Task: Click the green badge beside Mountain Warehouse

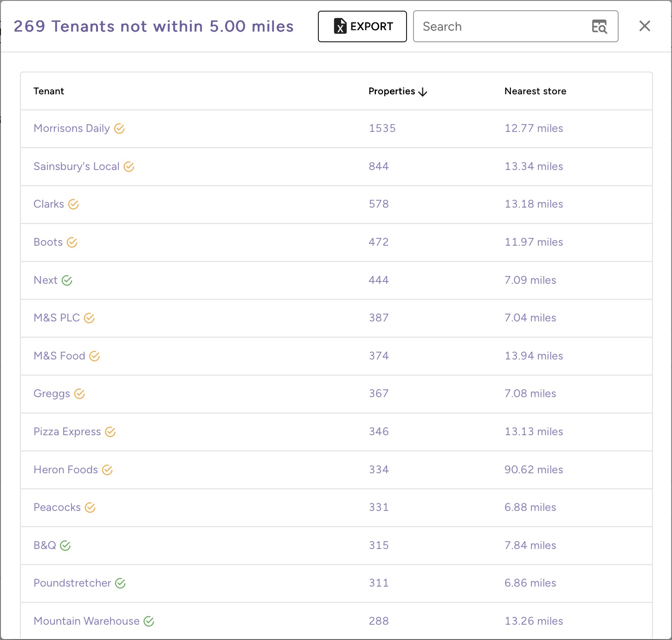Action: [149, 621]
